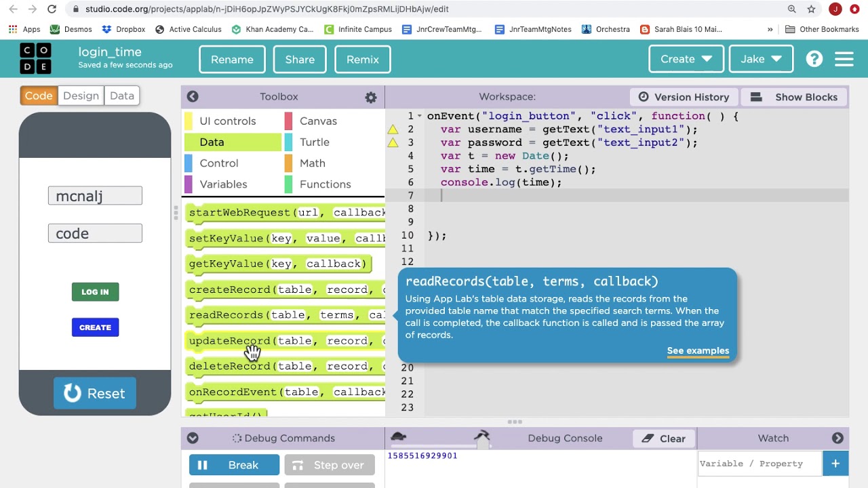Click the Share button
This screenshot has height=488, width=868.
point(300,59)
